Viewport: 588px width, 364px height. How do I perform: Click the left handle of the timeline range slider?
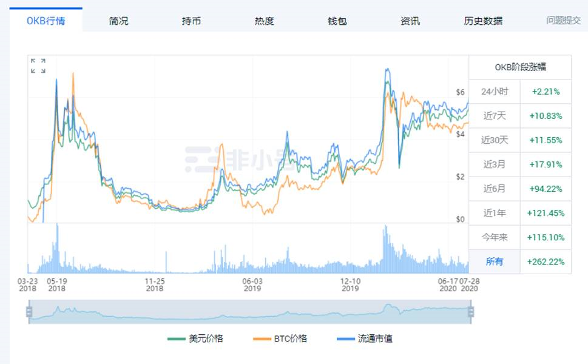coord(29,312)
